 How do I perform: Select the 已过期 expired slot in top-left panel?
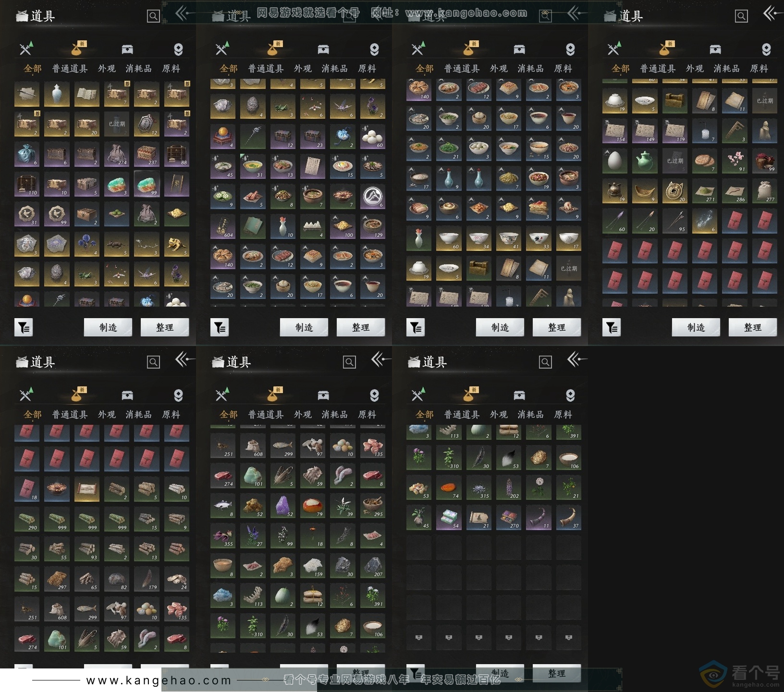click(117, 124)
